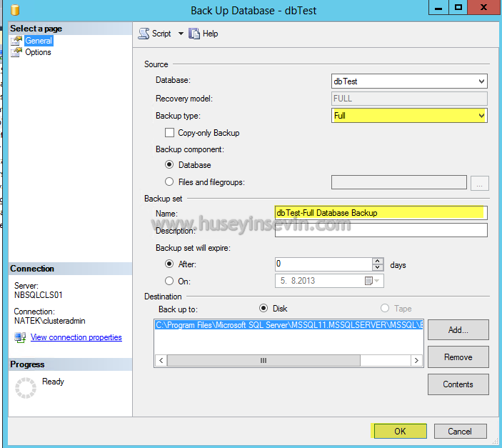The width and height of the screenshot is (502, 448).
Task: Click the Add... destination button
Action: (458, 330)
